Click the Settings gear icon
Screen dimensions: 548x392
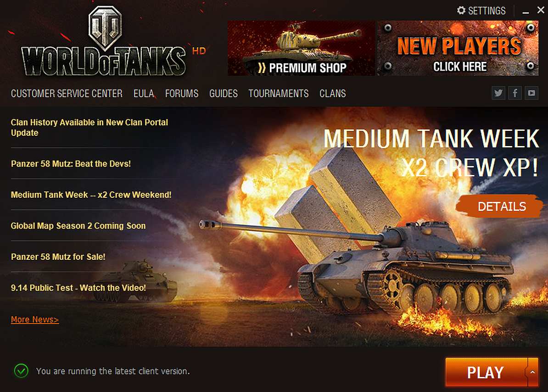461,11
